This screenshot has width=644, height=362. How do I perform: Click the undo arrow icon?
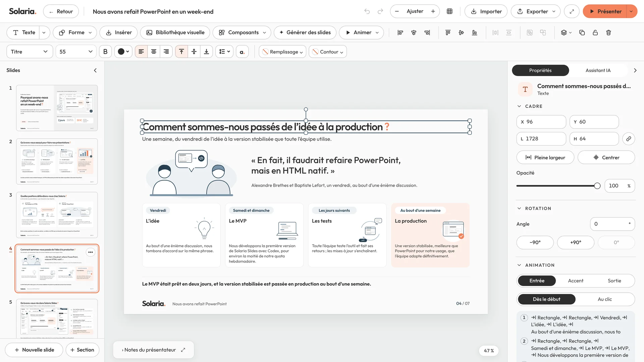[367, 11]
